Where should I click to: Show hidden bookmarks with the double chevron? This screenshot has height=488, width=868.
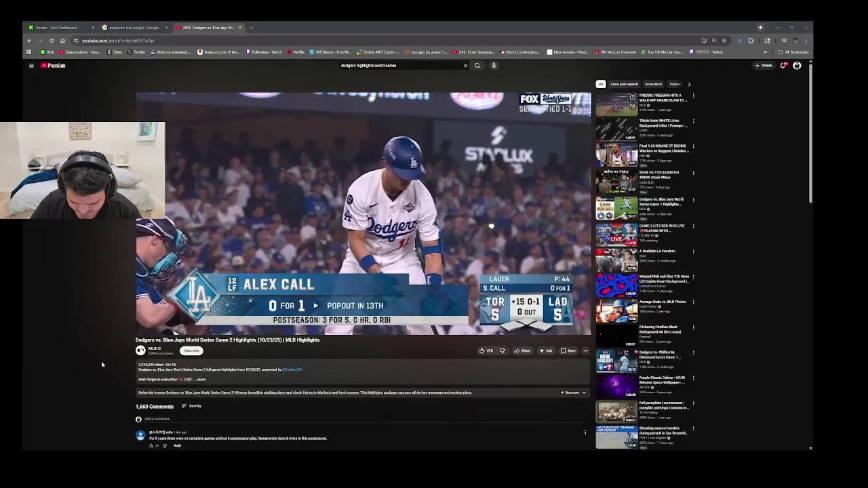pyautogui.click(x=766, y=52)
